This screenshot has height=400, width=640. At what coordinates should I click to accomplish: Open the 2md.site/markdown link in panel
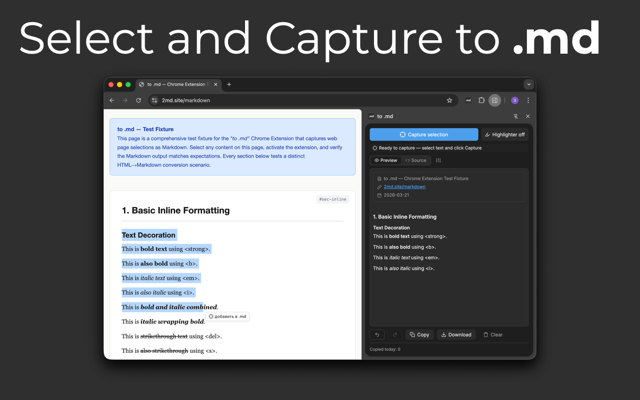[404, 187]
